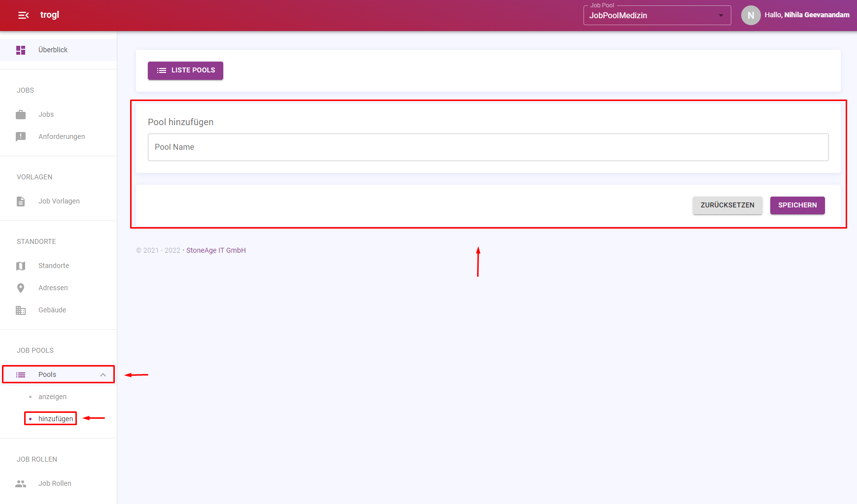Go to Jobs in sidebar

[58, 114]
